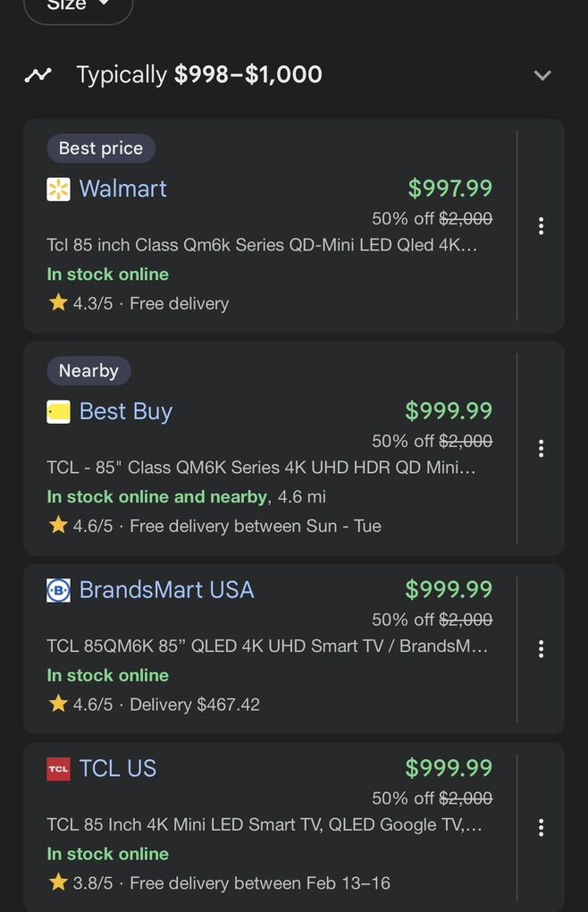Click the BrandsMart TCL 85QM6K product title
The image size is (588, 912).
(267, 646)
